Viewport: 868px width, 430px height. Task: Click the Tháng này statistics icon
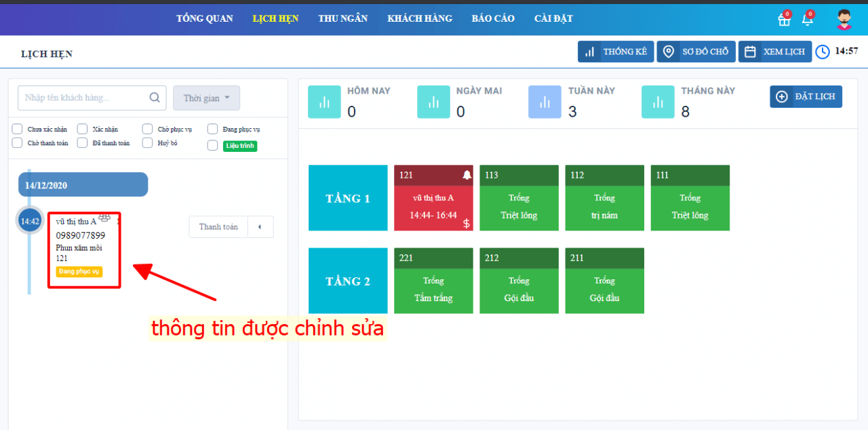click(x=658, y=102)
